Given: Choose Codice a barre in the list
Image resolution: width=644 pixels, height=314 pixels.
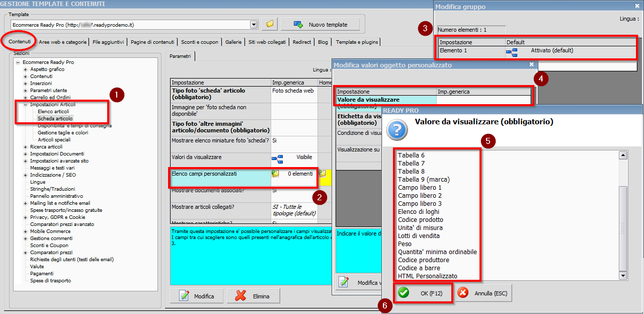Looking at the screenshot, I should coord(419,268).
